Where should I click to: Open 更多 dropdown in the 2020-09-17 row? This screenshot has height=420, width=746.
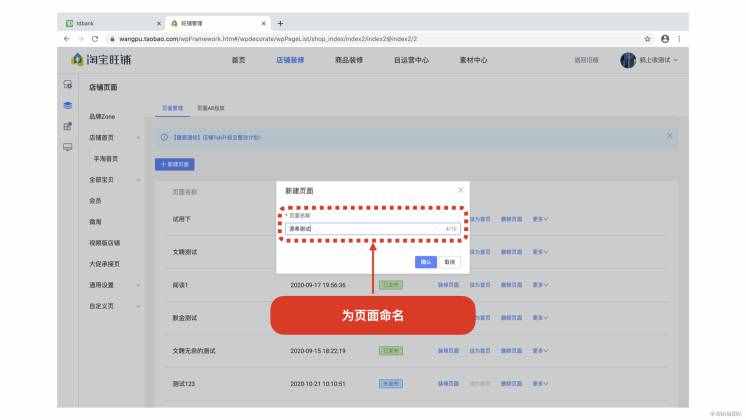pyautogui.click(x=540, y=285)
